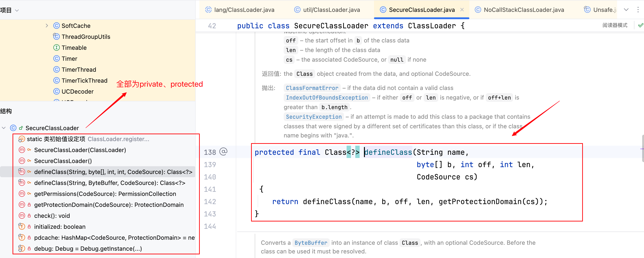Click the check() method icon
644x258 pixels.
tap(22, 216)
